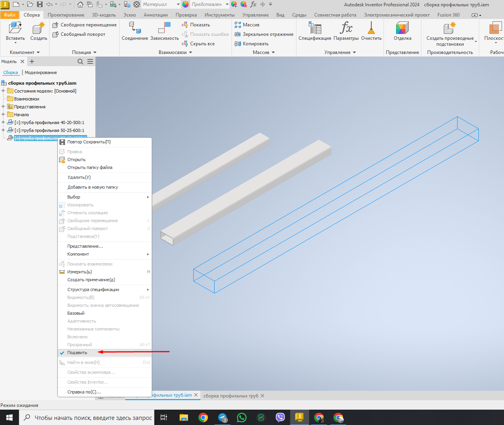Switch to сборка профильных труб document tab
This screenshot has width=504, height=425.
pos(231,396)
